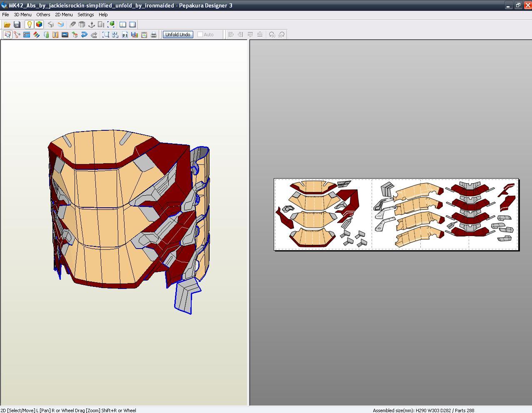Image resolution: width=532 pixels, height=413 pixels.
Task: Click the gray panel icon beside the anchor
Action: coord(101,25)
